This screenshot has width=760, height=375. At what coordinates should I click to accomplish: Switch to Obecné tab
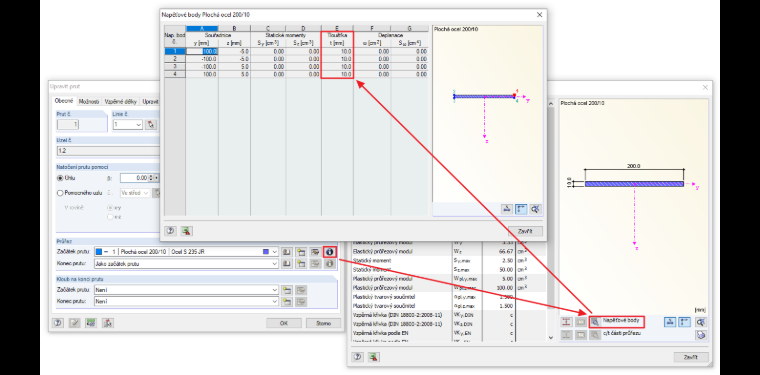(x=63, y=101)
